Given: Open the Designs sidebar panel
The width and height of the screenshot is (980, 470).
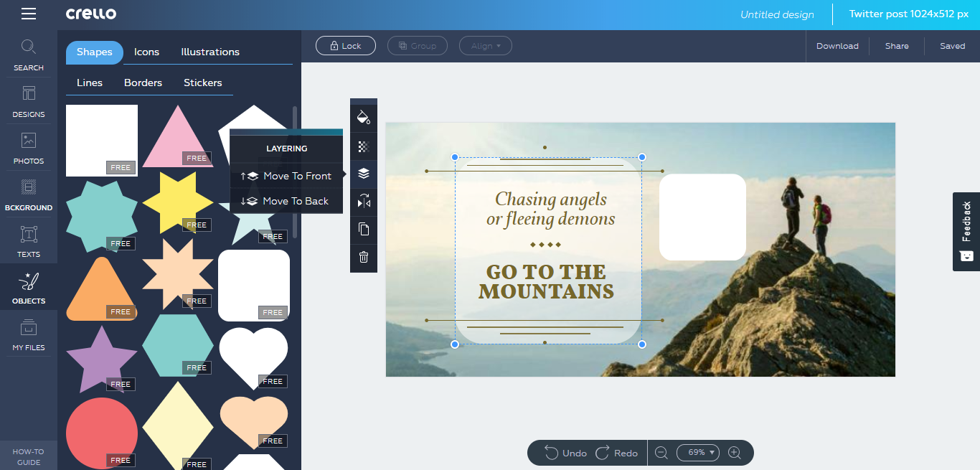Looking at the screenshot, I should [29, 102].
